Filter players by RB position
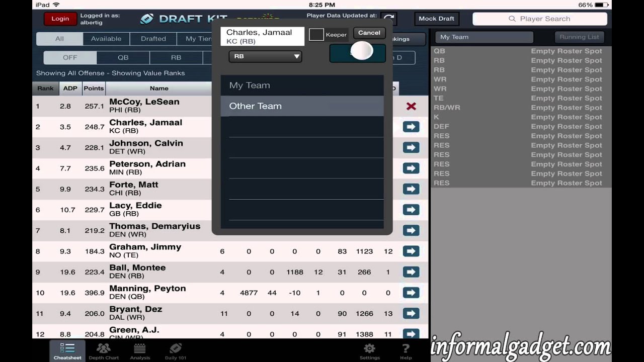This screenshot has width=644, height=362. [x=176, y=57]
